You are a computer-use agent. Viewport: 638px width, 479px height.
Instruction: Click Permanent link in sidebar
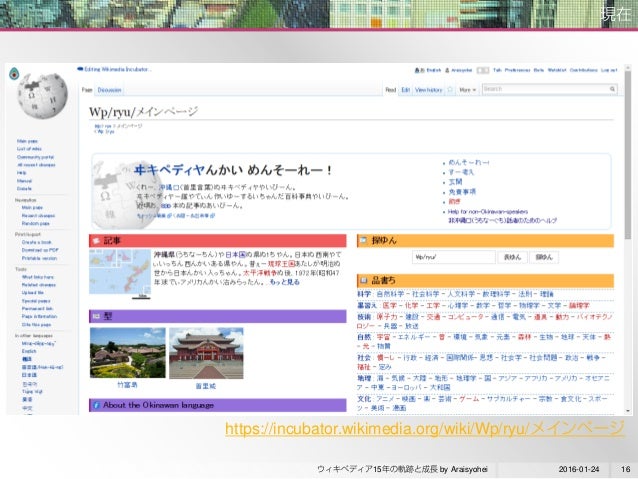[37, 309]
